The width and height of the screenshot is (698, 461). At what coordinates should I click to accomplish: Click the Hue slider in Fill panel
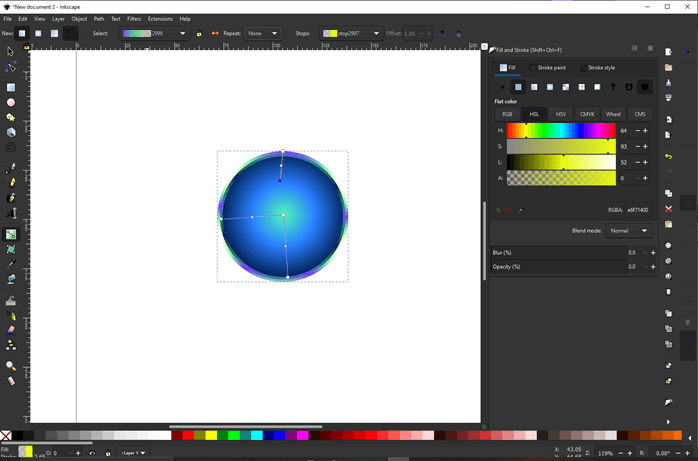560,131
